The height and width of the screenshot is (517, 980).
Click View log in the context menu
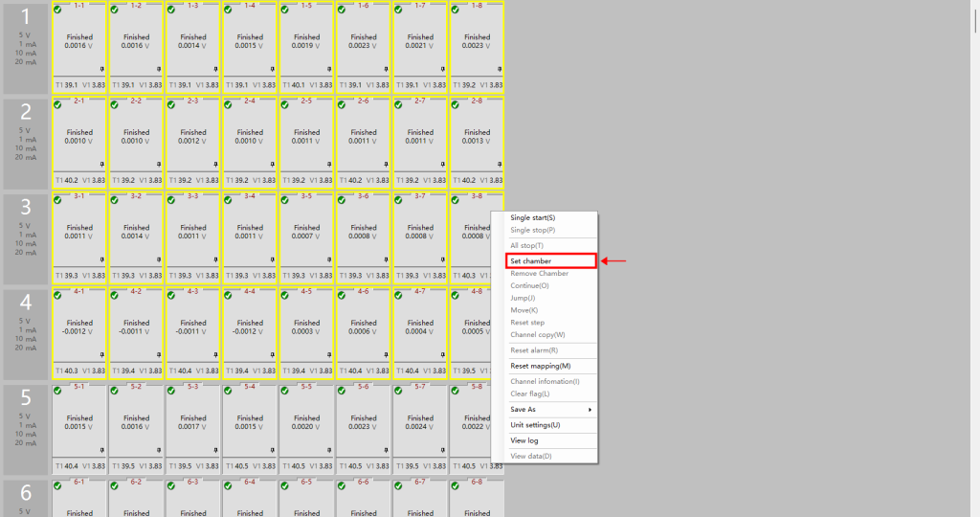(x=524, y=440)
